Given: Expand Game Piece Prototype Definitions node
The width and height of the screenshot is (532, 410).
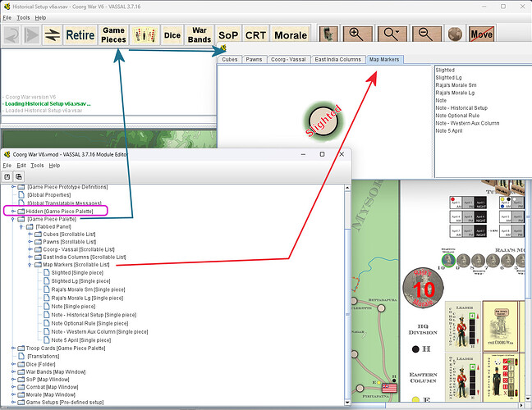Looking at the screenshot, I should (13, 187).
